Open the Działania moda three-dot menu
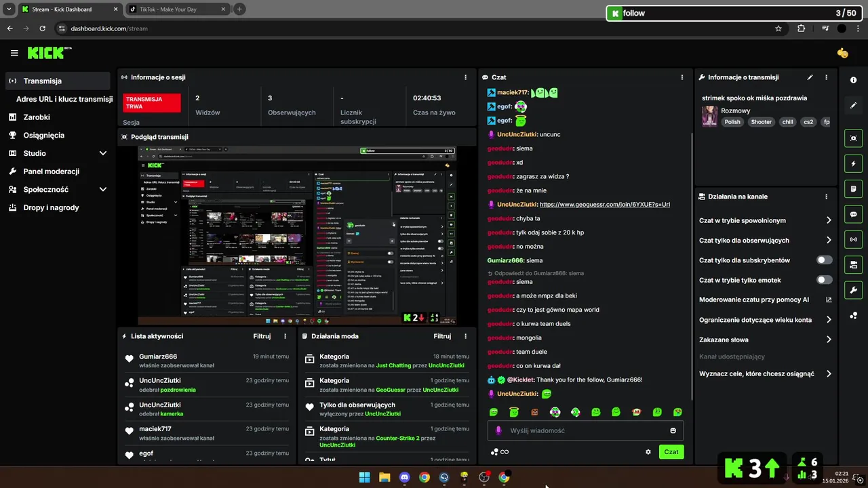This screenshot has height=488, width=868. (x=465, y=336)
